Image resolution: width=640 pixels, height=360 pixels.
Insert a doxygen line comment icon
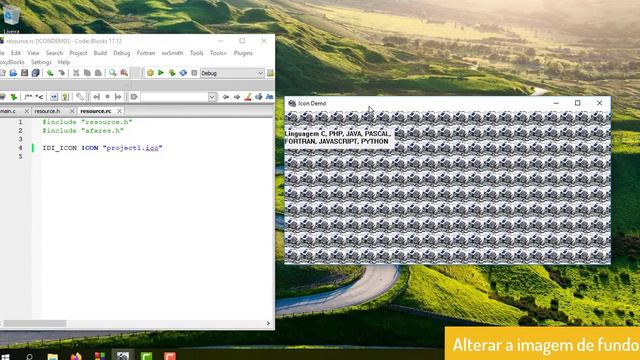tap(39, 97)
